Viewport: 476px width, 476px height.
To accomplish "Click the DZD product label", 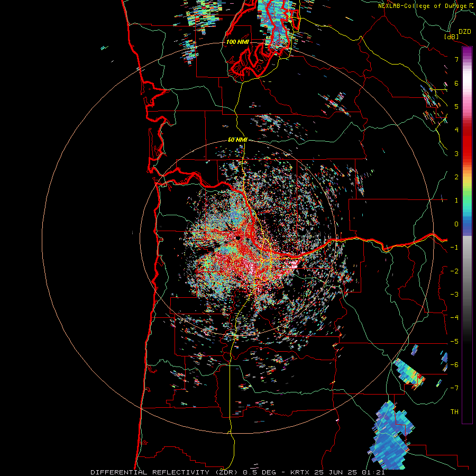I will pyautogui.click(x=465, y=32).
